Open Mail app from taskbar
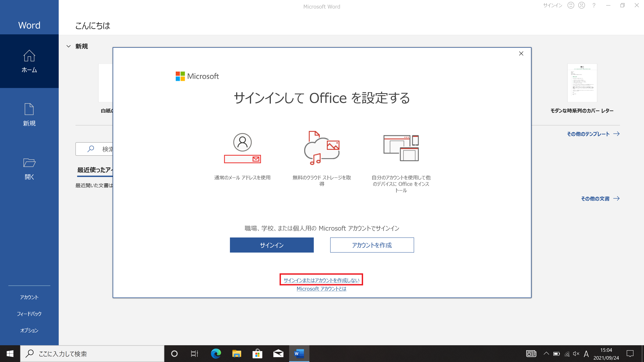 click(x=278, y=354)
